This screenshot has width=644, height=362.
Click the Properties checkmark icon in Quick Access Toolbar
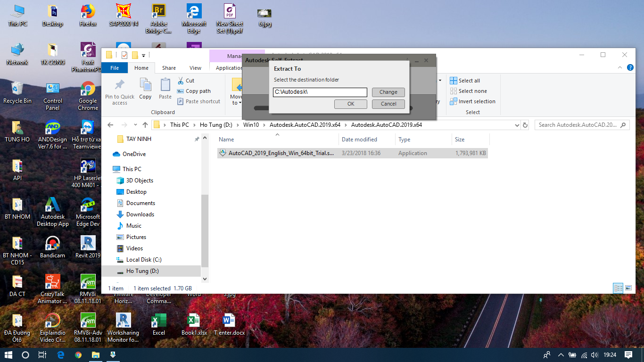click(124, 55)
